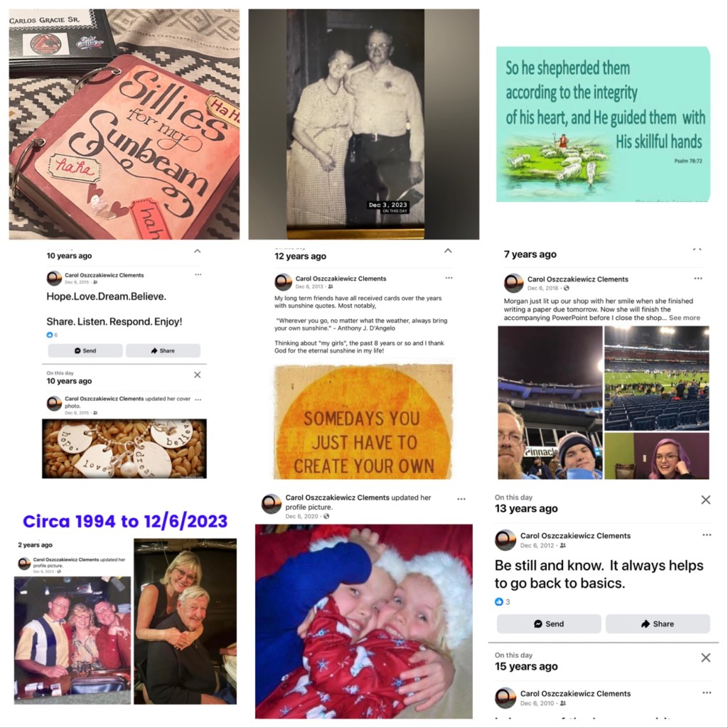Expand the post text with See more
Viewport: 728px width, 728px height.
pos(685,318)
